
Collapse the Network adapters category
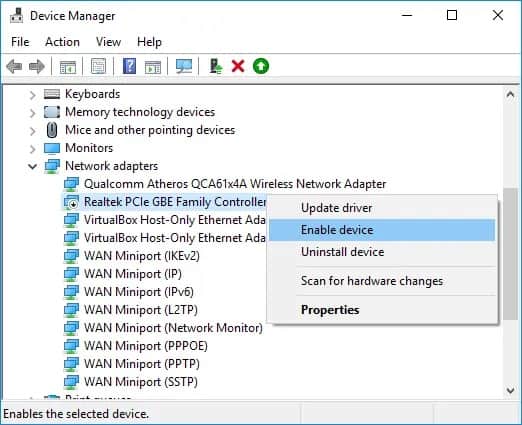coord(32,166)
